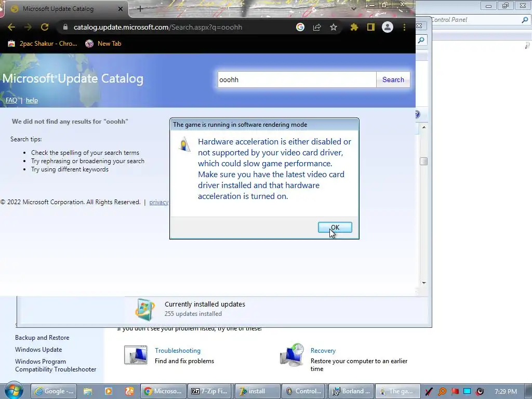Open Windows Update link

pyautogui.click(x=38, y=350)
